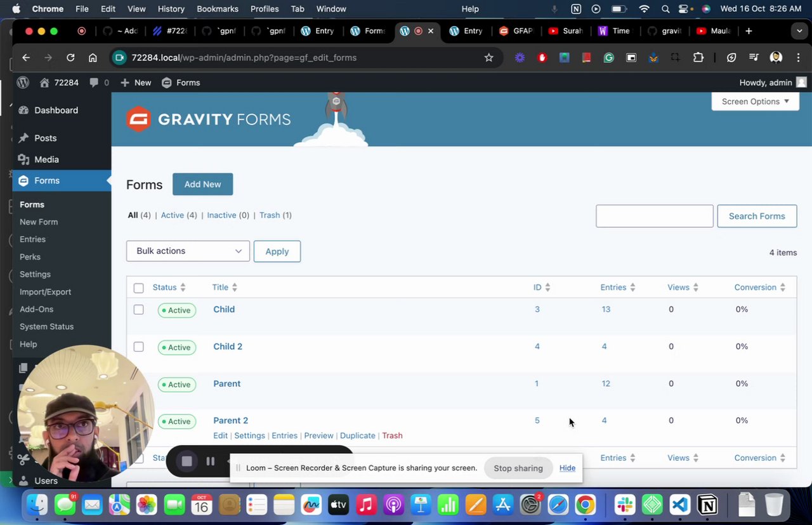Open Media in the WordPress sidebar

pyautogui.click(x=46, y=160)
